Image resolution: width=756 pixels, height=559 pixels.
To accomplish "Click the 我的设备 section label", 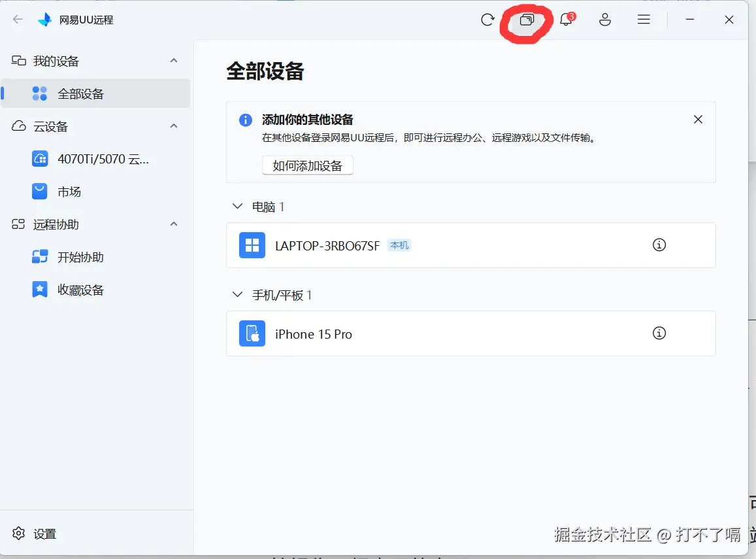I will tap(56, 61).
